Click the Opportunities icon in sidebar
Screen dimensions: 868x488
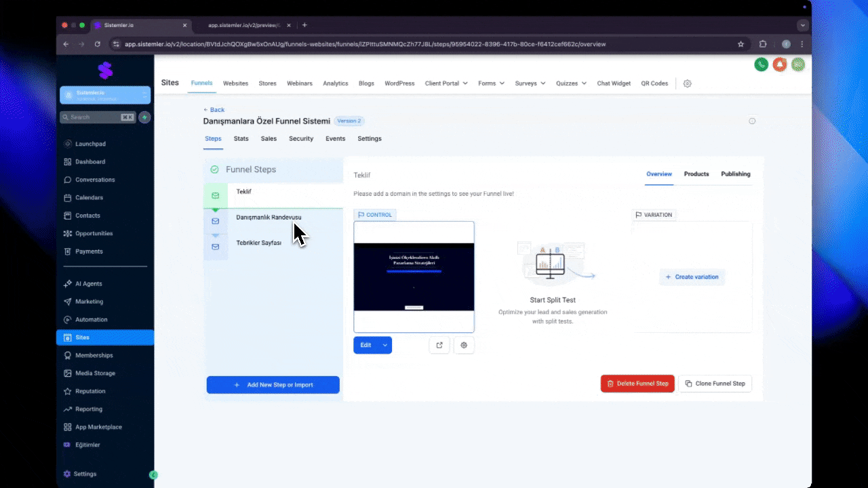(68, 233)
